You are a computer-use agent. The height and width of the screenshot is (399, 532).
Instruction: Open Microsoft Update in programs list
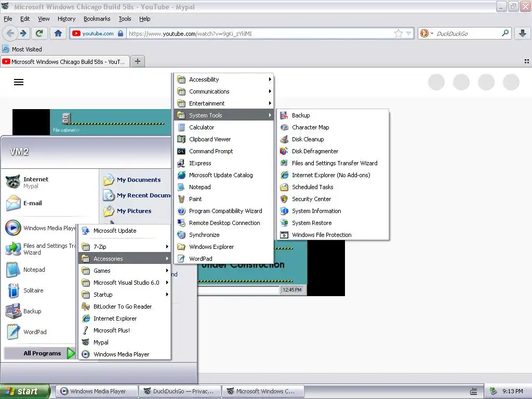(x=125, y=231)
